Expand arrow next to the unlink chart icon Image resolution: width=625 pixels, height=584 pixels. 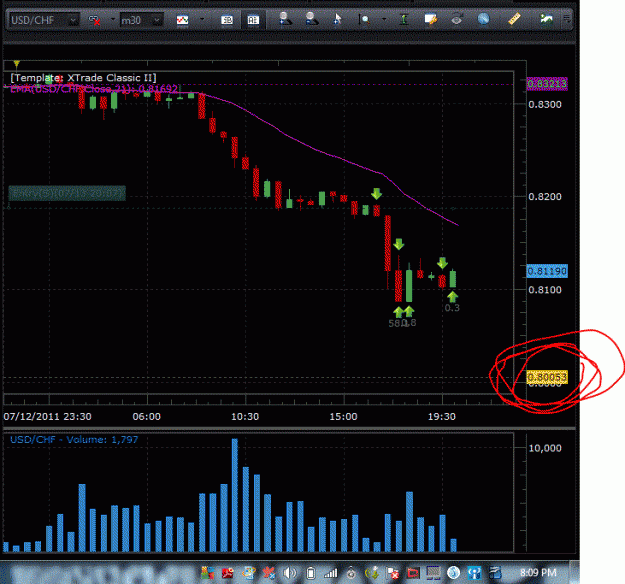pos(113,19)
